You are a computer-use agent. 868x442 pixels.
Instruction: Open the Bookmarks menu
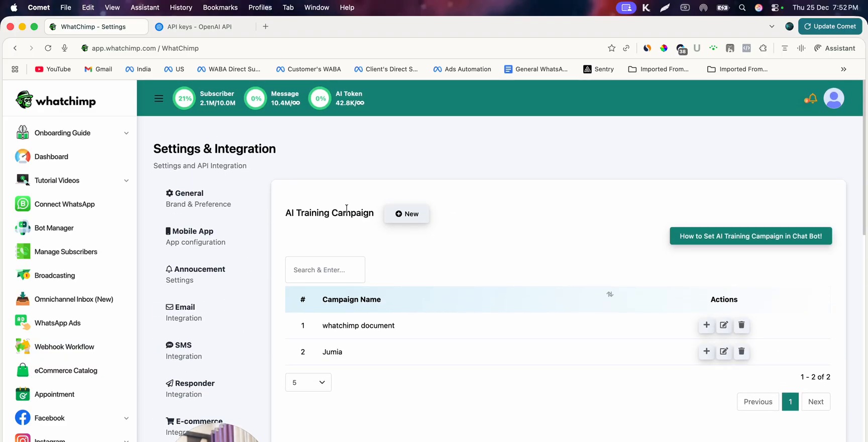coord(220,8)
